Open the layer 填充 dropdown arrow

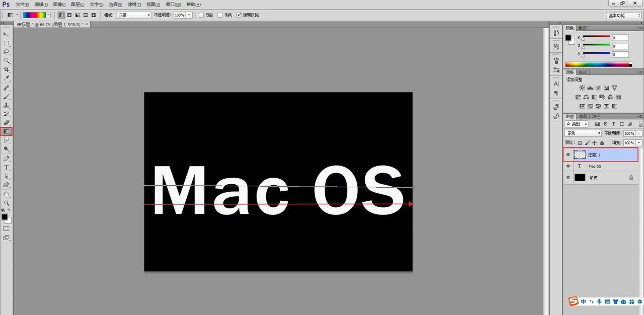click(639, 143)
